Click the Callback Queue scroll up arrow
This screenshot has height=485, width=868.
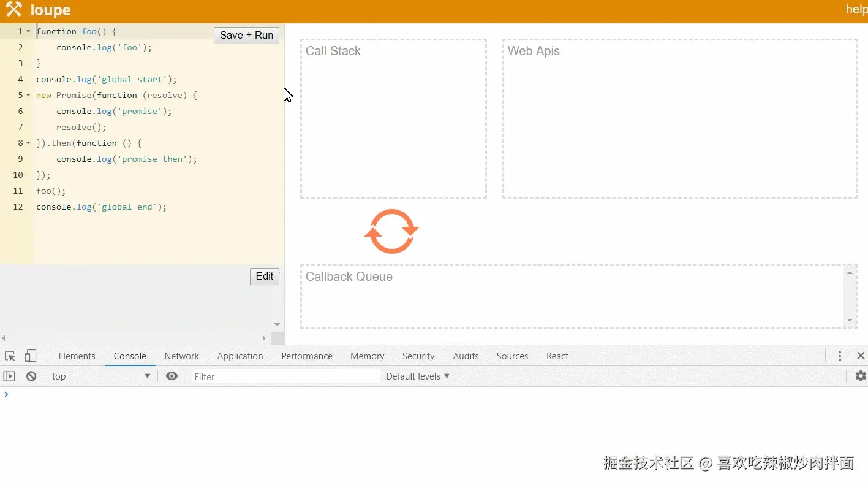point(850,273)
